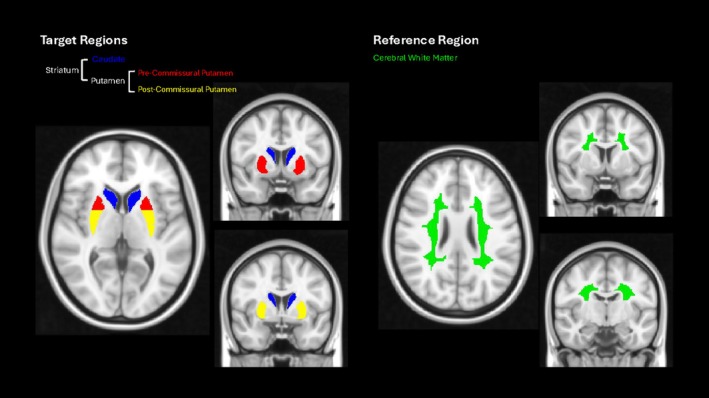
Task: Open the axial white-matter reference image
Action: [458, 235]
